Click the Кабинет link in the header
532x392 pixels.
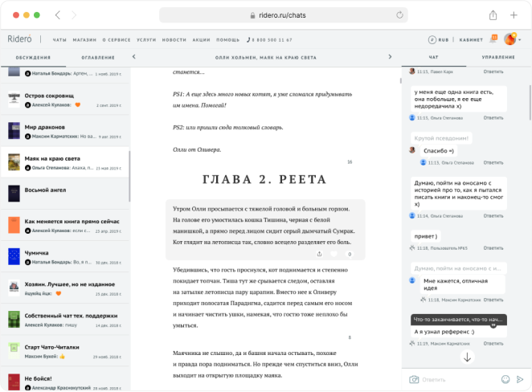point(471,39)
